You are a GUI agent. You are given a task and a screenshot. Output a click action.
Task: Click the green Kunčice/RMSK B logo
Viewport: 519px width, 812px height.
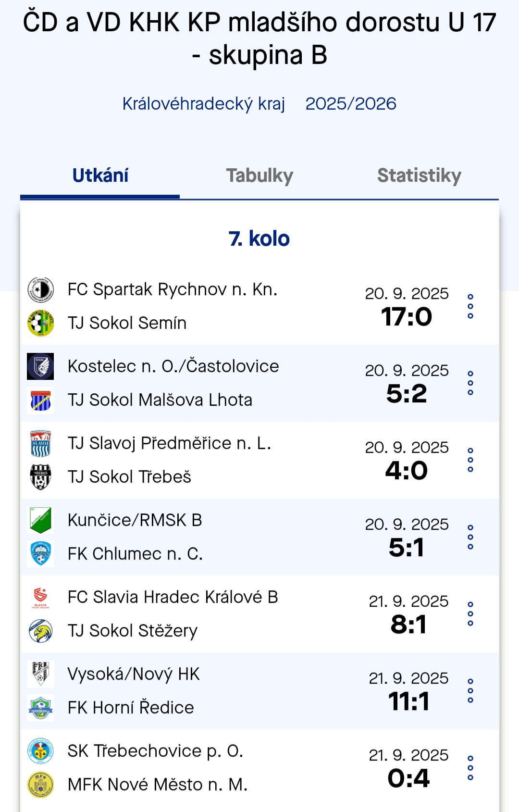pos(40,520)
